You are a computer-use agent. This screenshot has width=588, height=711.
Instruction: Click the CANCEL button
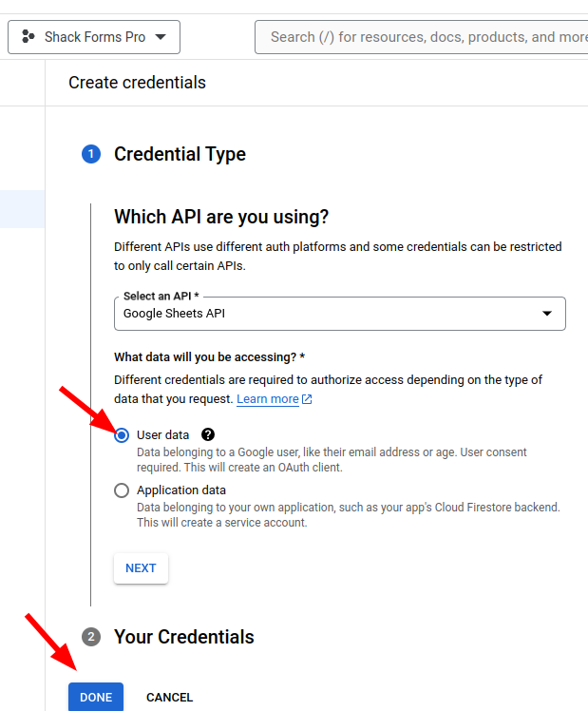[169, 697]
